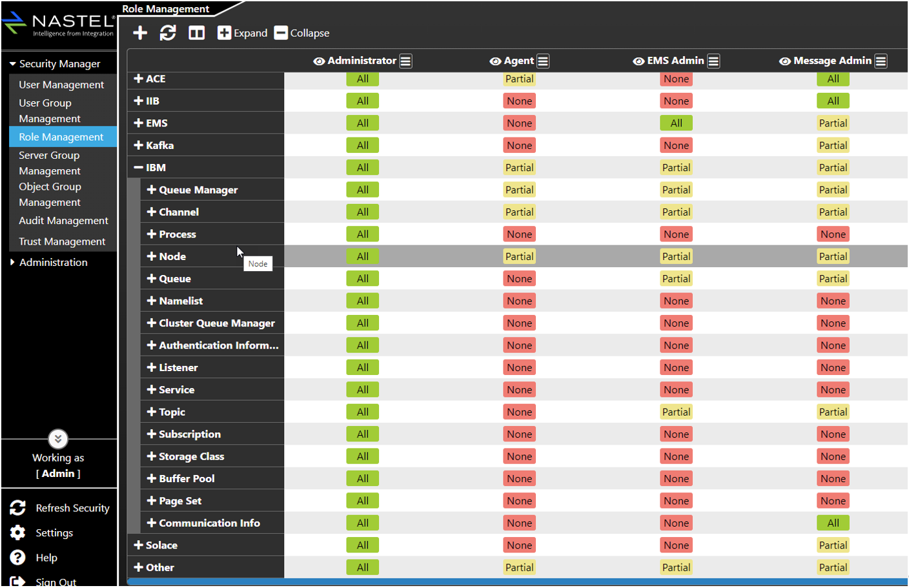Click Agent Partial badge for ACE
The image size is (909, 588).
tap(520, 79)
